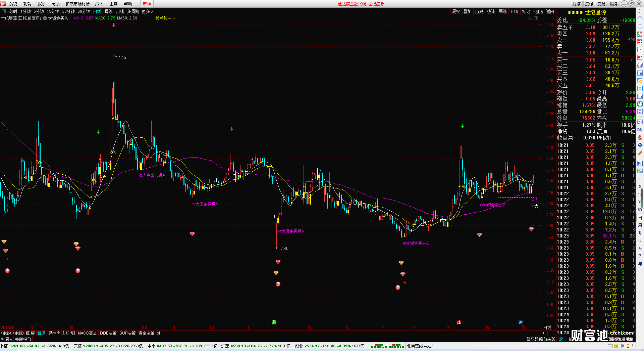
Task: Click the green refresh icon in sidebar
Action: coord(640,171)
